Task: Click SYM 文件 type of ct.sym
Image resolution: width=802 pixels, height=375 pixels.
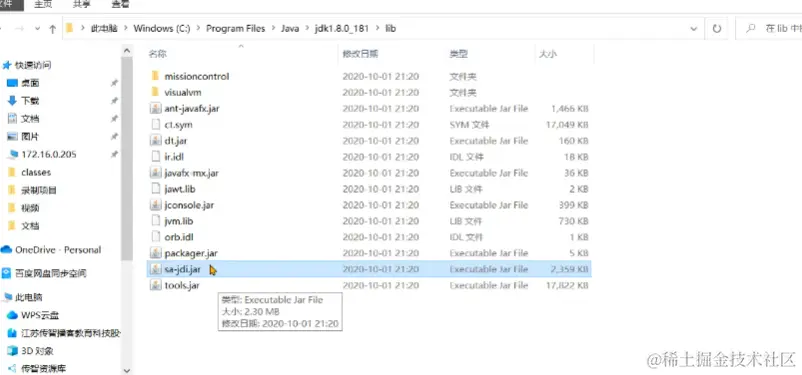Action: (x=470, y=124)
